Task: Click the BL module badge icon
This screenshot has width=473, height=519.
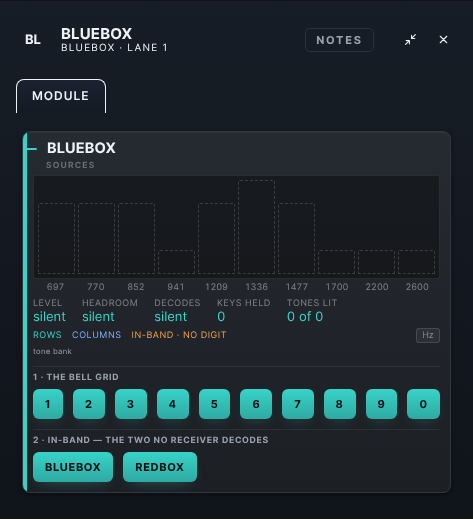Action: click(33, 40)
